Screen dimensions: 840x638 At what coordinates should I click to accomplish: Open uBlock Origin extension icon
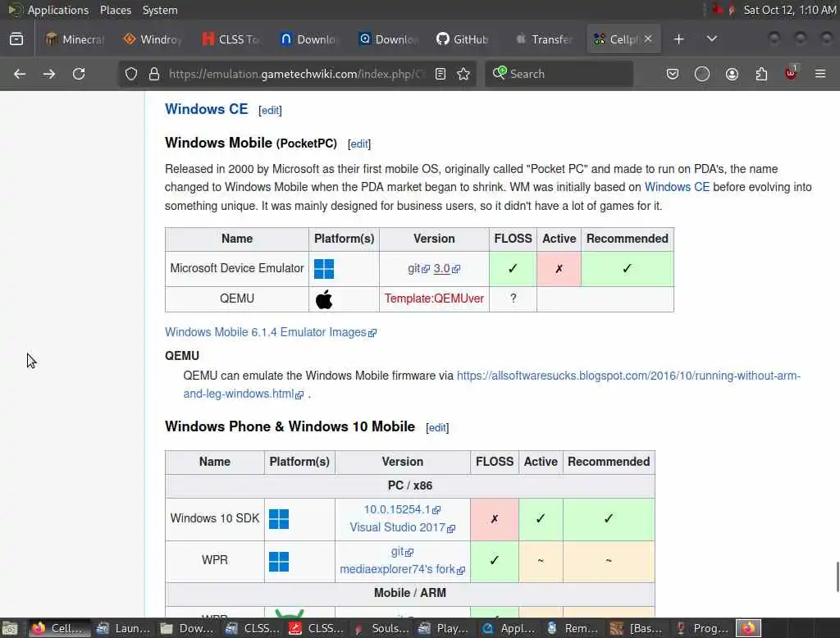click(x=791, y=73)
